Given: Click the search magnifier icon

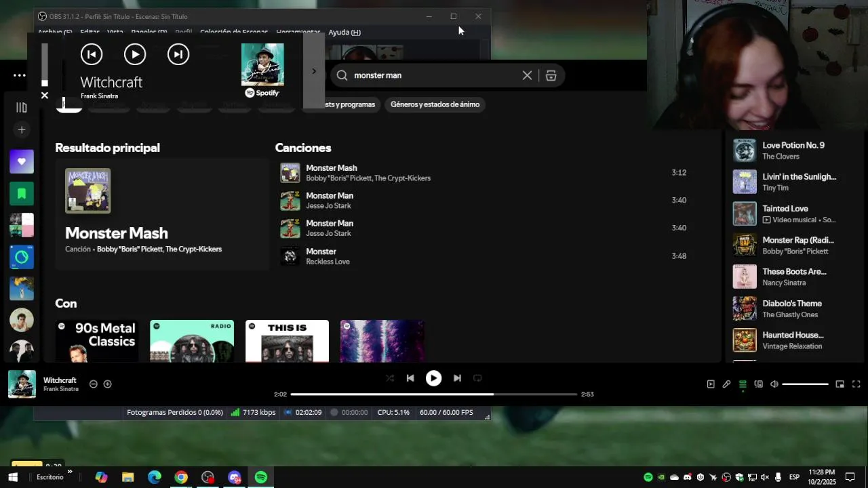Looking at the screenshot, I should 342,75.
